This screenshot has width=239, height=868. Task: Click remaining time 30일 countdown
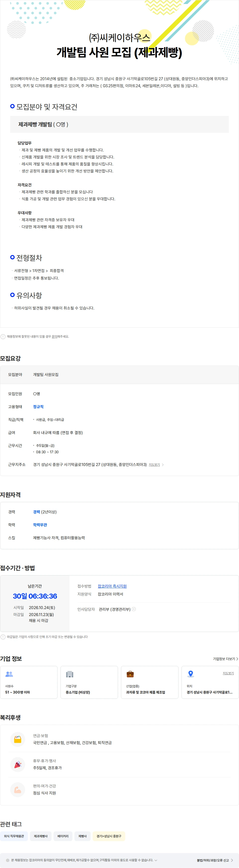(x=35, y=596)
